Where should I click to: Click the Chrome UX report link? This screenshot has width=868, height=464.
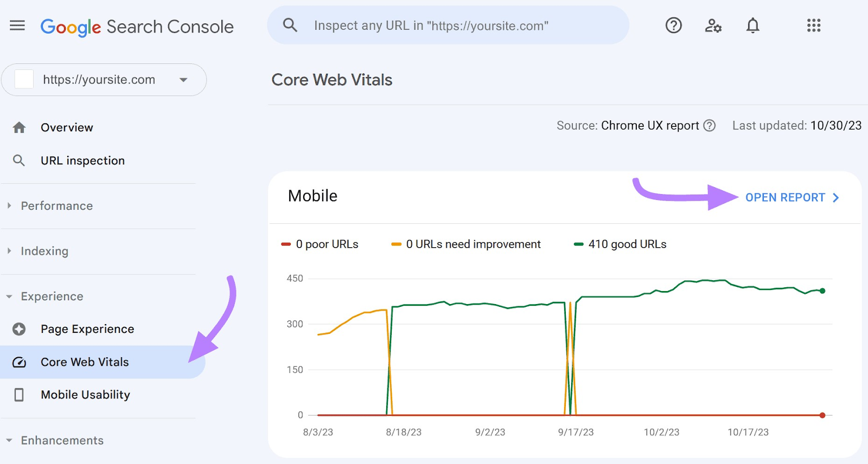pyautogui.click(x=650, y=126)
